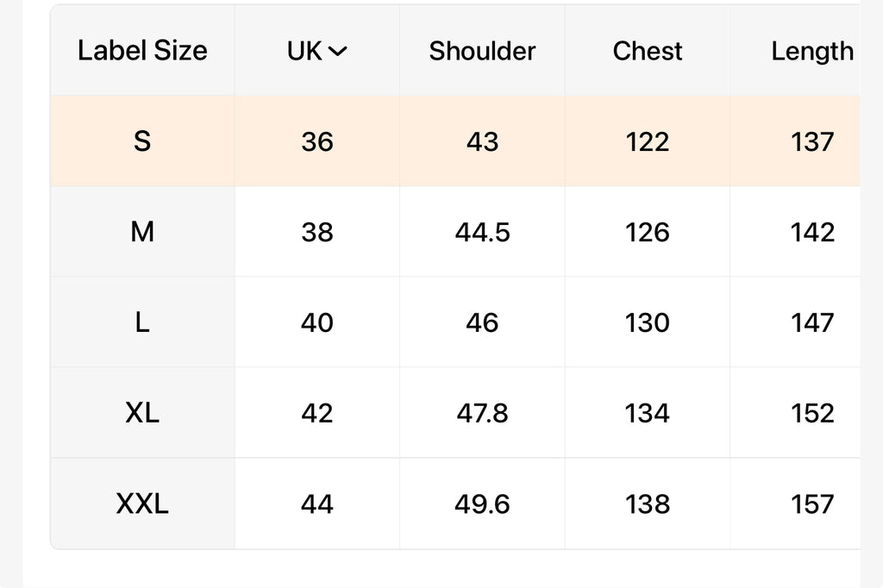Click chest value 130 cell

(x=647, y=322)
